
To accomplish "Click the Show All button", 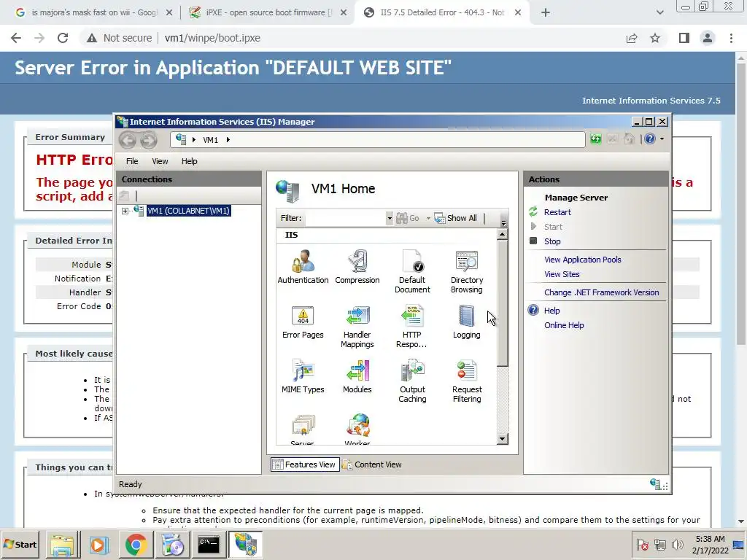I will tap(455, 218).
